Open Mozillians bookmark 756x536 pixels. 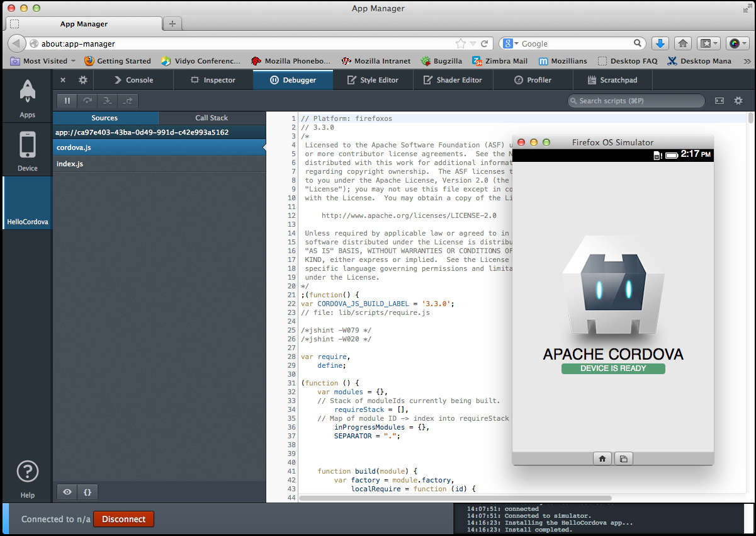click(563, 61)
